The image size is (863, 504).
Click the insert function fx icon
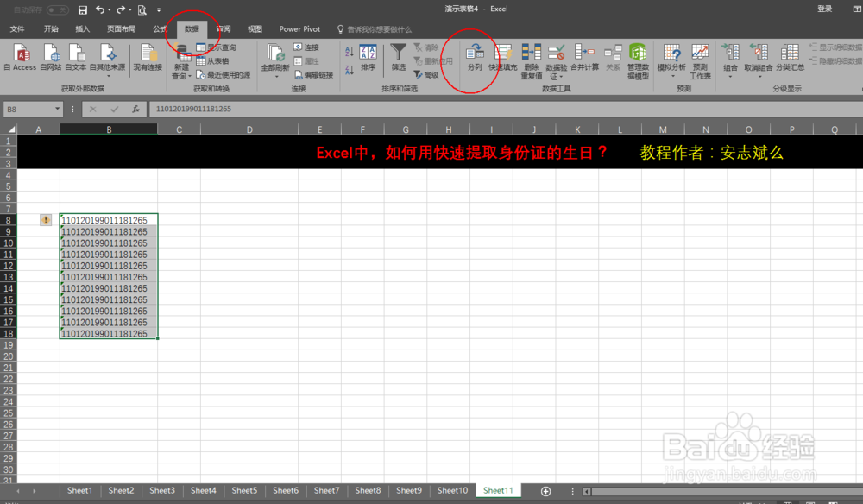coord(135,109)
